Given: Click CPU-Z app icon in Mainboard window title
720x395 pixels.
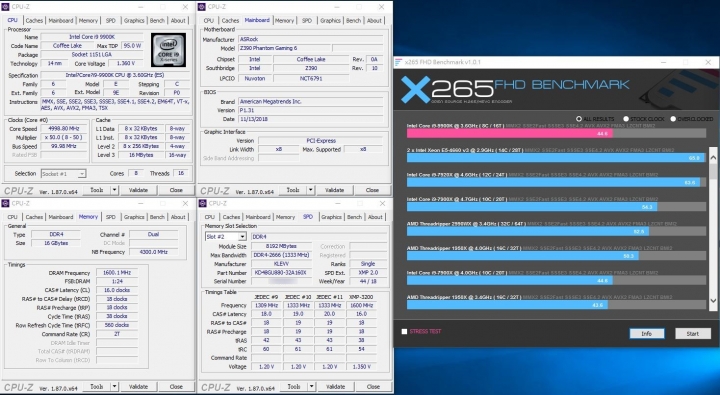Looking at the screenshot, I should (202, 7).
